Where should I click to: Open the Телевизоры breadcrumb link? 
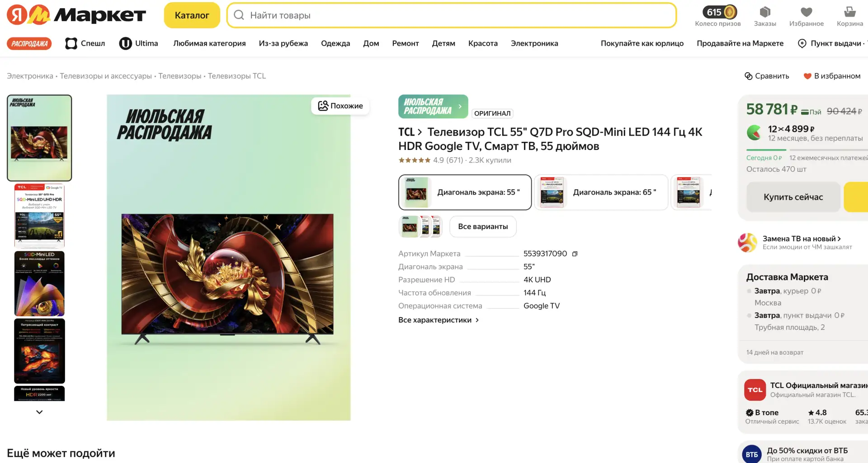coord(180,76)
